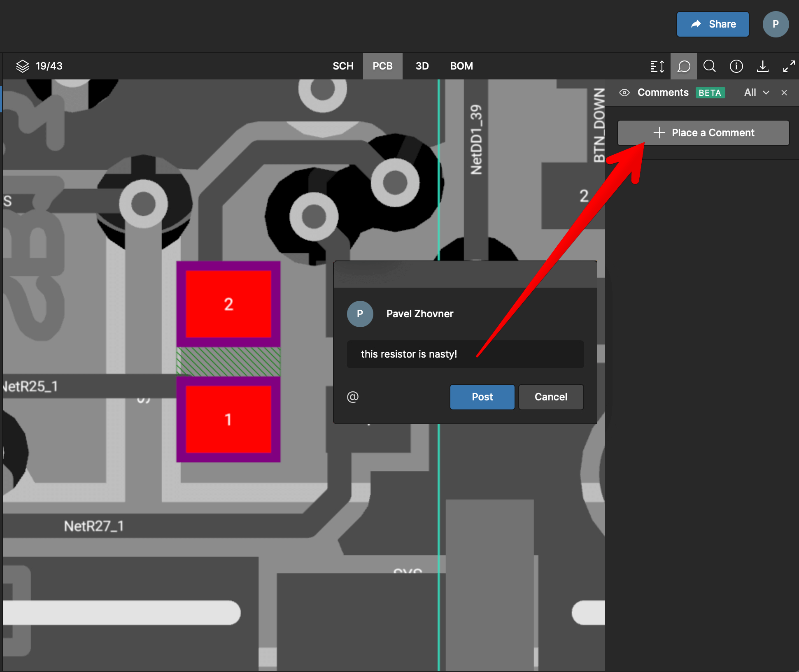
Task: Close the Comments panel
Action: 784,93
